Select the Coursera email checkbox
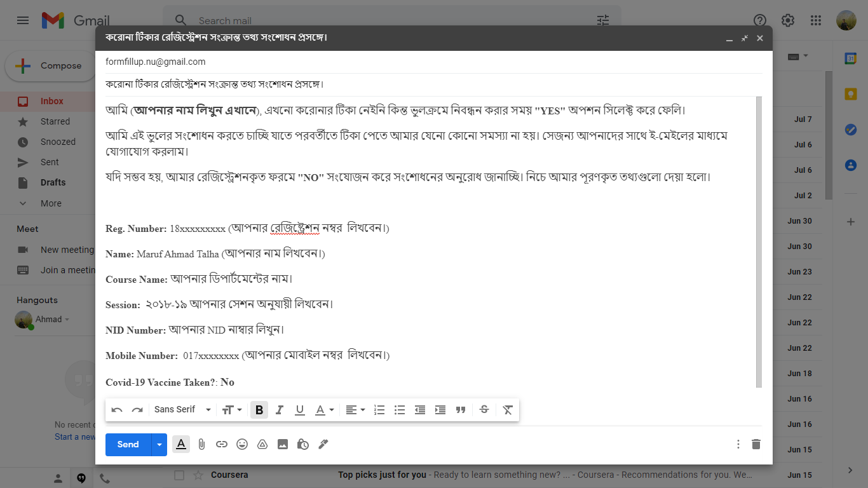868x488 pixels. [179, 475]
